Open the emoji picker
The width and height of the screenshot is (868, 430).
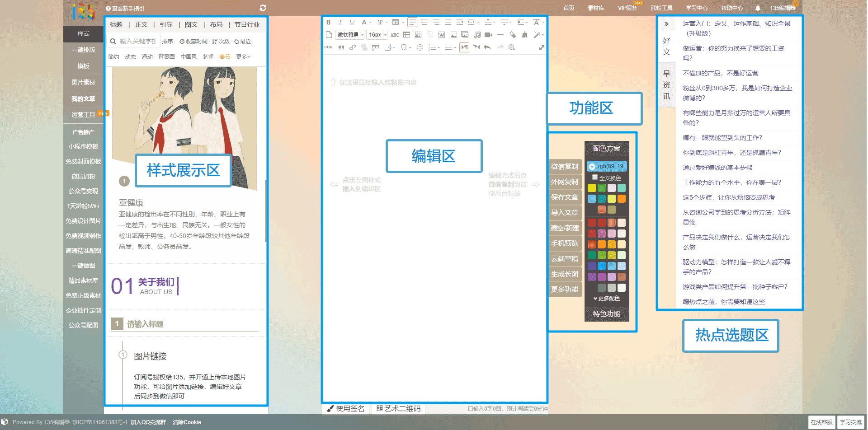pyautogui.click(x=420, y=47)
